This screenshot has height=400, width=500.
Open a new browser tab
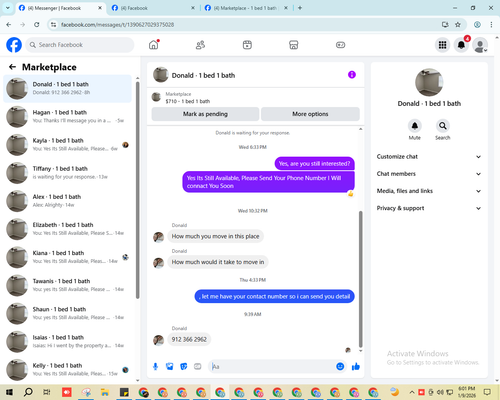300,8
